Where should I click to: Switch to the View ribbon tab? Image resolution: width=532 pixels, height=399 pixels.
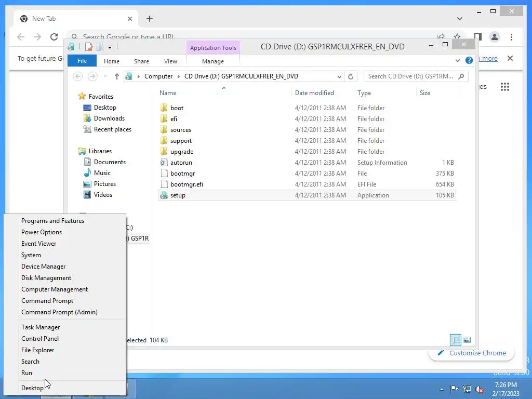pyautogui.click(x=170, y=61)
